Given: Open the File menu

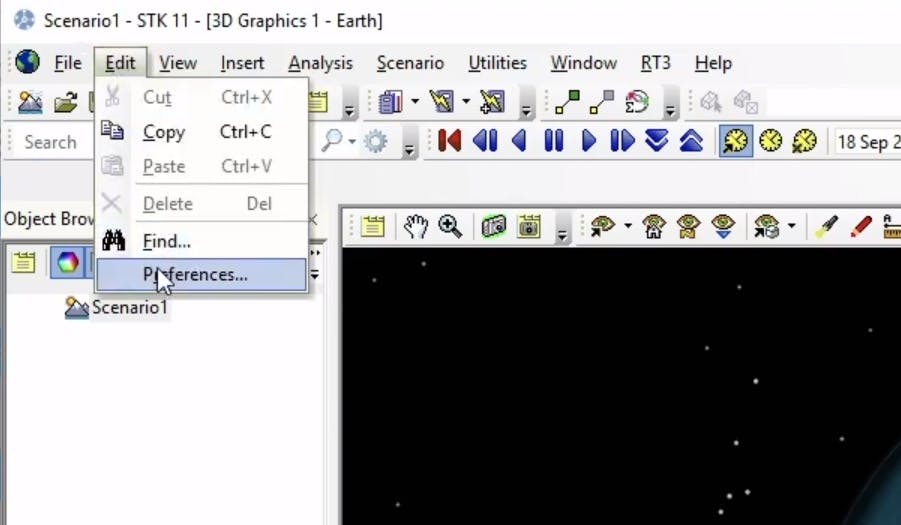Looking at the screenshot, I should [x=67, y=63].
